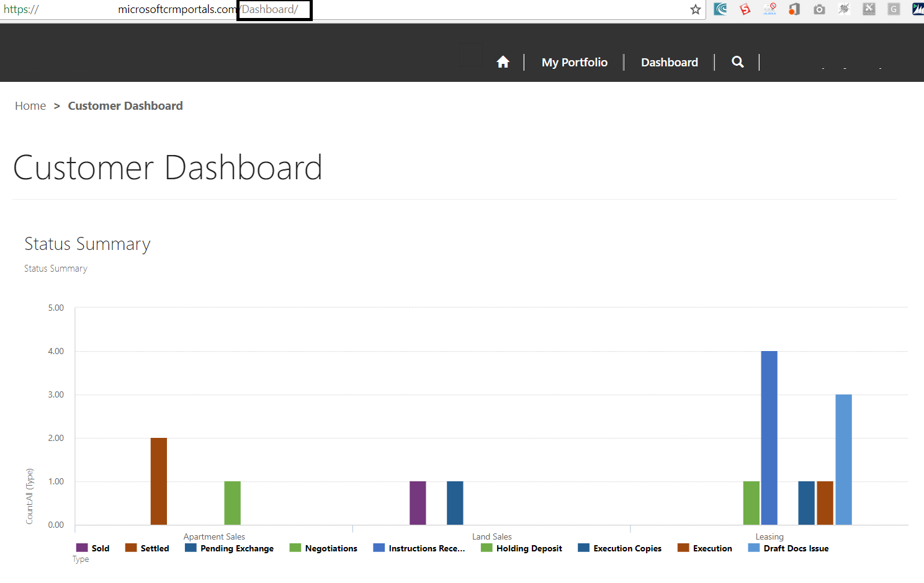Toggle the Settled legend entry
Viewport: 924px width, 583px height.
[x=148, y=548]
